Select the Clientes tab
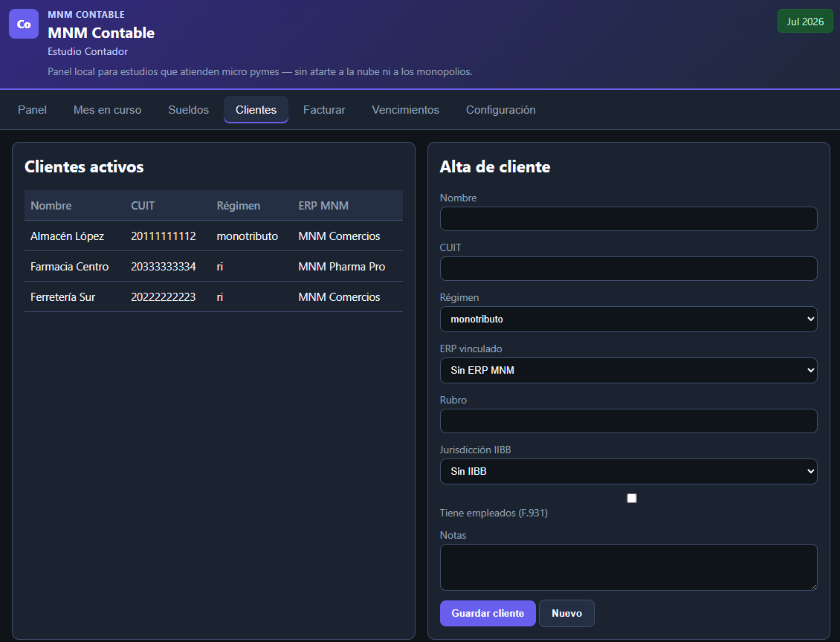This screenshot has width=840, height=642. [x=256, y=110]
